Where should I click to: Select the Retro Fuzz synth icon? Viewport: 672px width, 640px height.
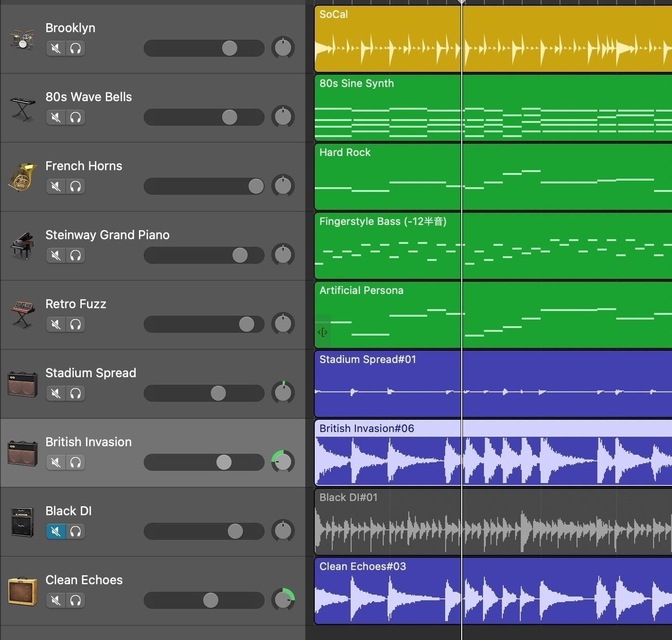22,314
